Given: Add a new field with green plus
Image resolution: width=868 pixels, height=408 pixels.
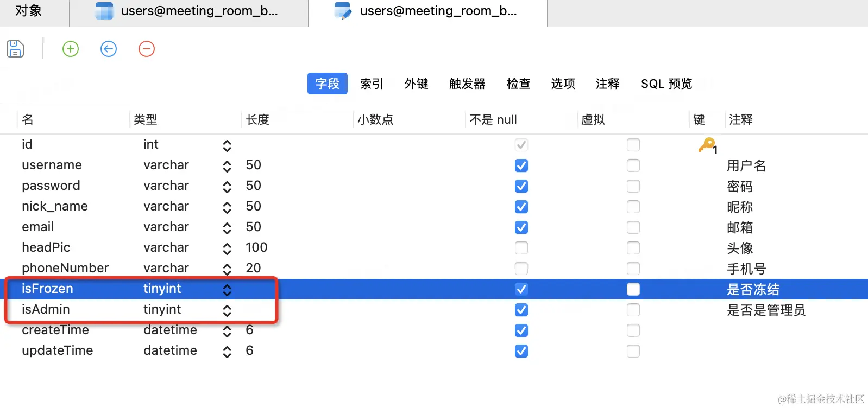Looking at the screenshot, I should [x=71, y=49].
